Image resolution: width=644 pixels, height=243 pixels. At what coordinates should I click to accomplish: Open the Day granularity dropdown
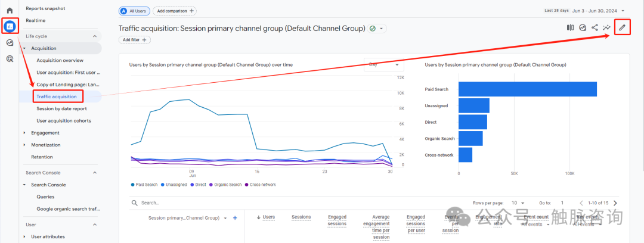382,64
